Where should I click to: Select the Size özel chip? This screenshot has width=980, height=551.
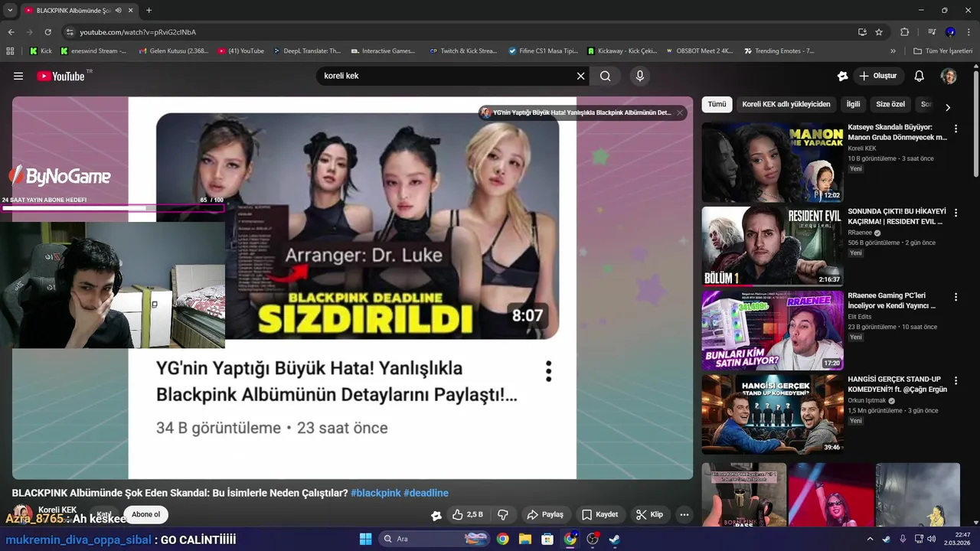(890, 104)
